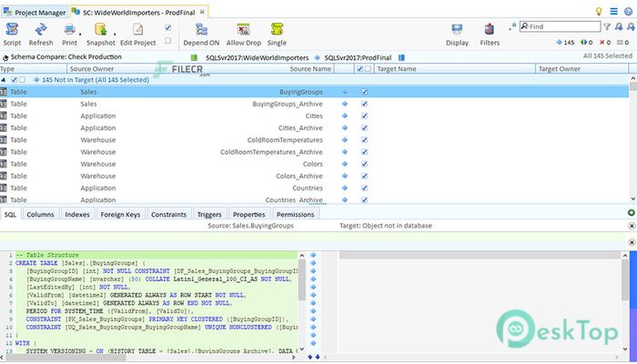The width and height of the screenshot is (637, 364).
Task: Click the 145 not-in-target counter
Action: 565,42
